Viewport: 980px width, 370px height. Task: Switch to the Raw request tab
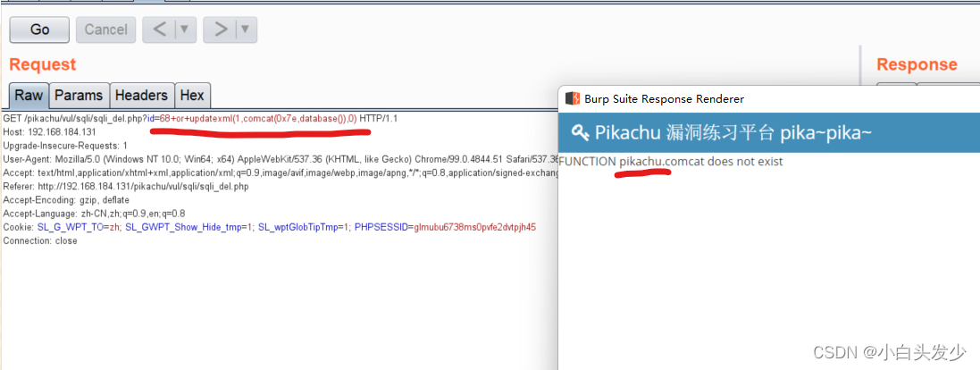point(29,96)
